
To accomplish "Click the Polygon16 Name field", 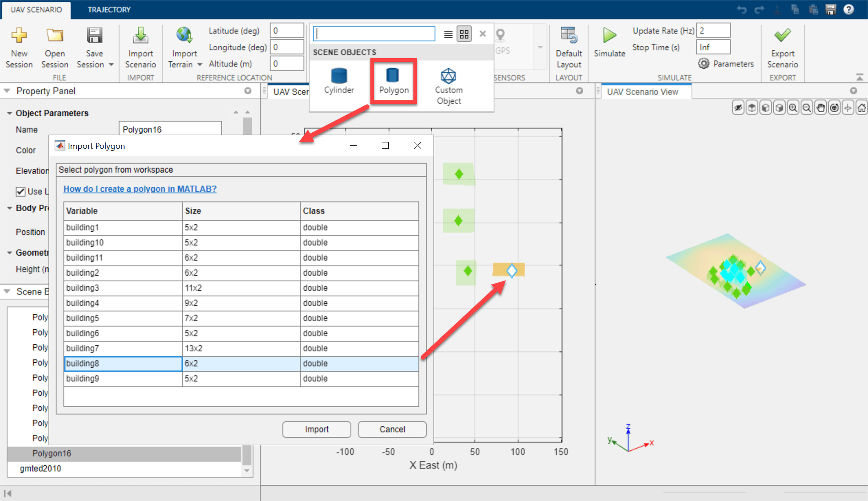I will tap(170, 128).
